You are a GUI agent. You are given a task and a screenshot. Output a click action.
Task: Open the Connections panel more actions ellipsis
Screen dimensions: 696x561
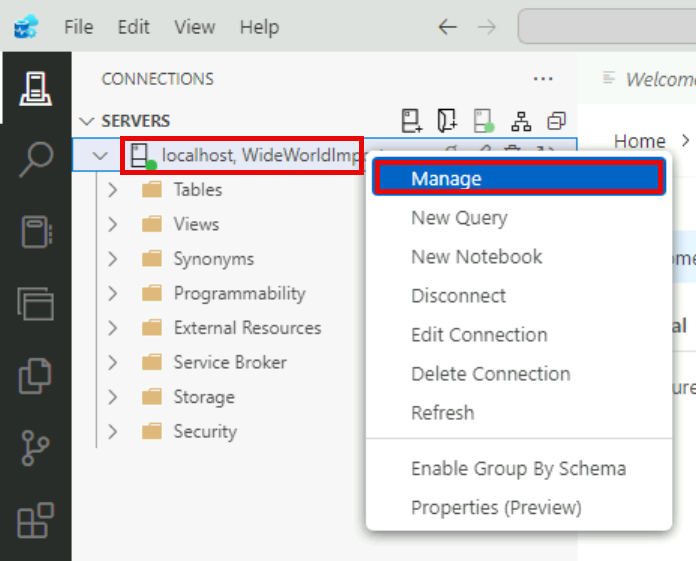[543, 79]
